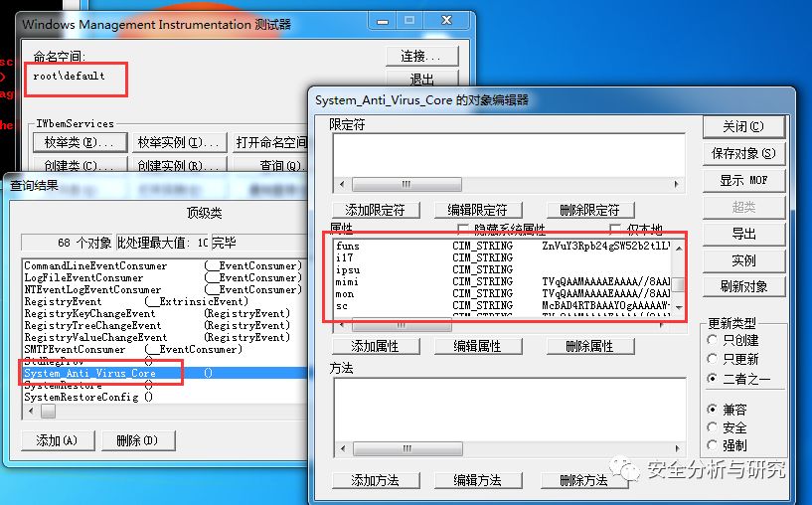Click 编辑属性 button

tap(477, 346)
